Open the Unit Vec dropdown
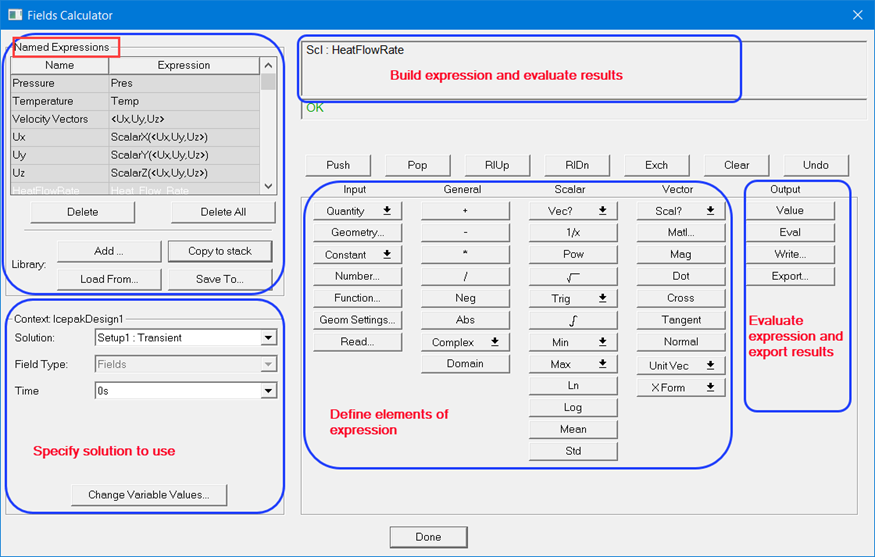The height and width of the screenshot is (557, 875). click(680, 365)
